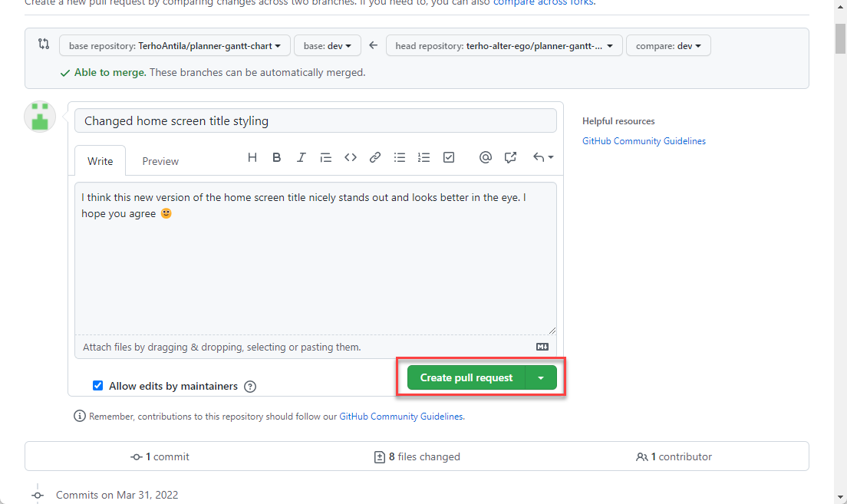Click the heading format icon

coord(252,157)
